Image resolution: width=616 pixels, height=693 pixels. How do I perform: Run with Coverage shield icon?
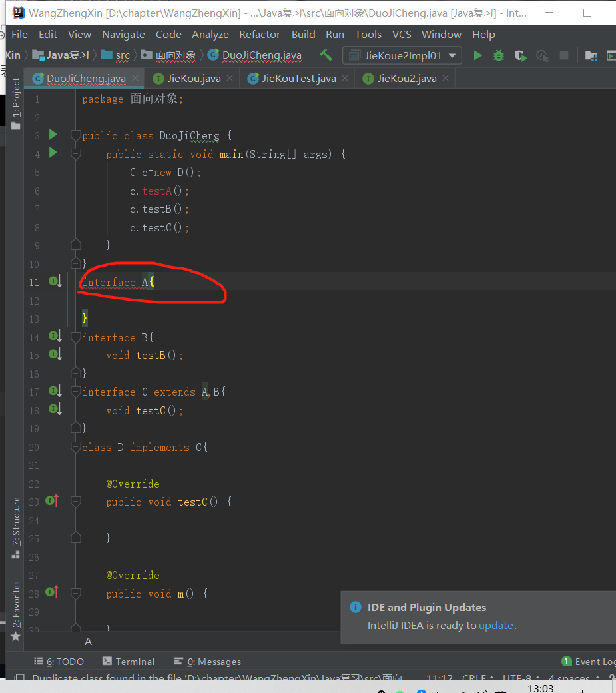(521, 56)
